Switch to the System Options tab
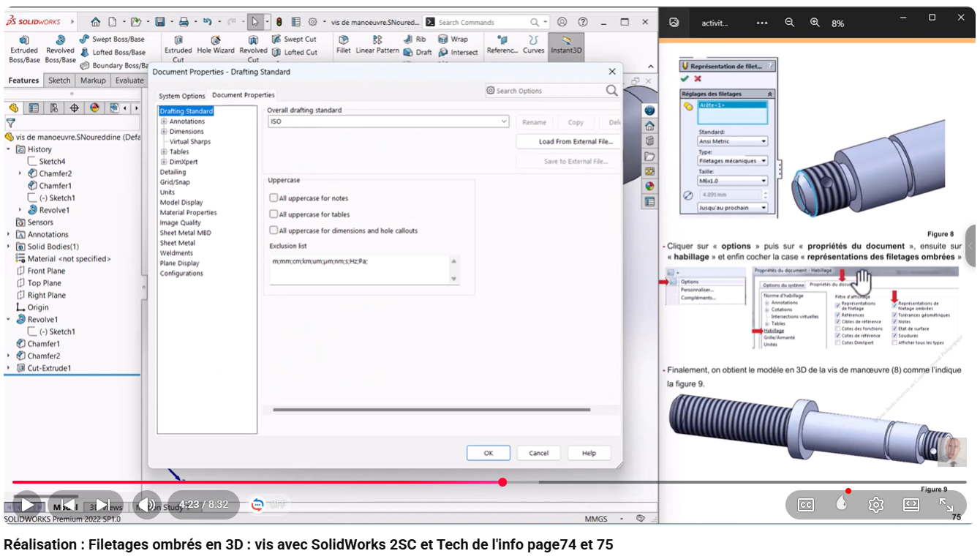980x559 pixels. coord(182,96)
